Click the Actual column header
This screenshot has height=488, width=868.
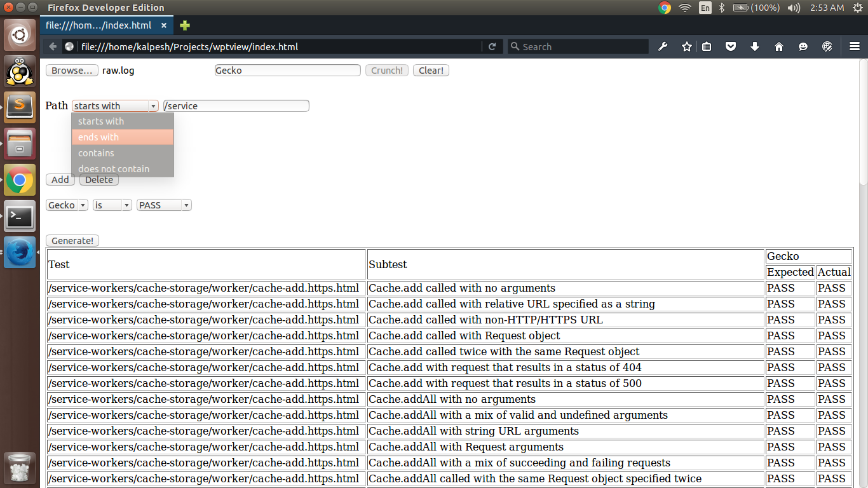[834, 272]
